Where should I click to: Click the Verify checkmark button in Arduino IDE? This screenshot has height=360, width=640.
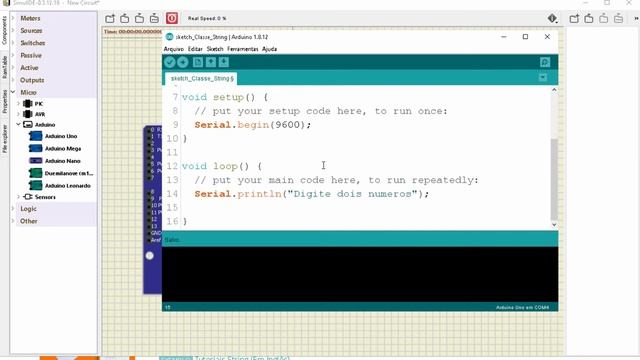(x=170, y=62)
